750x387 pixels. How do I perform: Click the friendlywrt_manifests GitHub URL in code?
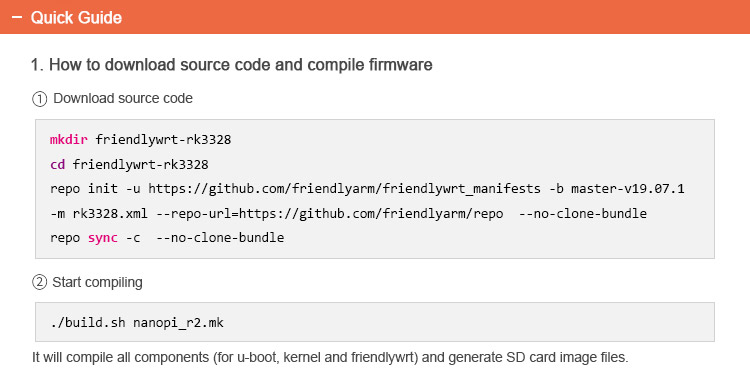(x=344, y=188)
